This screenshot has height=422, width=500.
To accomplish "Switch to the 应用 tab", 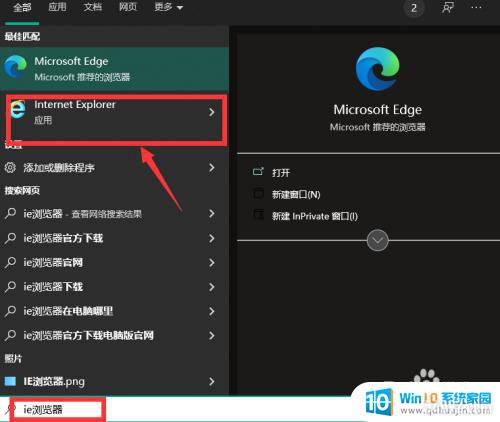I will click(x=57, y=7).
